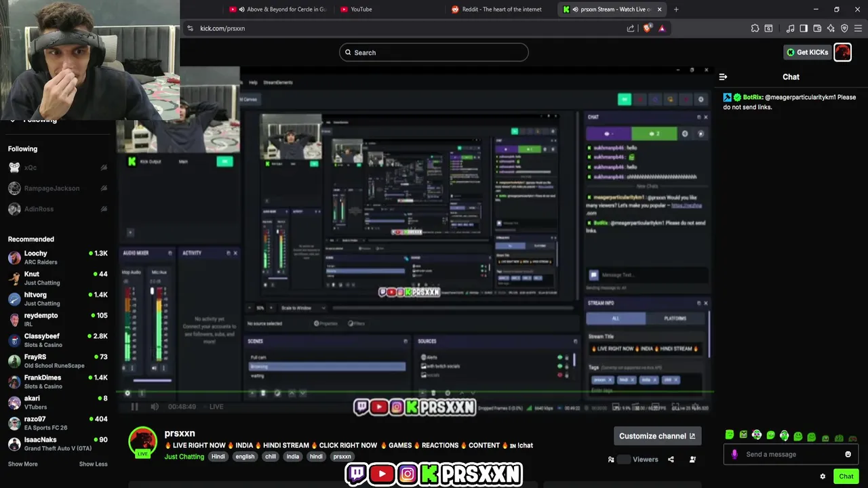Image resolution: width=868 pixels, height=488 pixels.
Task: Open razo97 recommended channel
Action: (x=58, y=423)
